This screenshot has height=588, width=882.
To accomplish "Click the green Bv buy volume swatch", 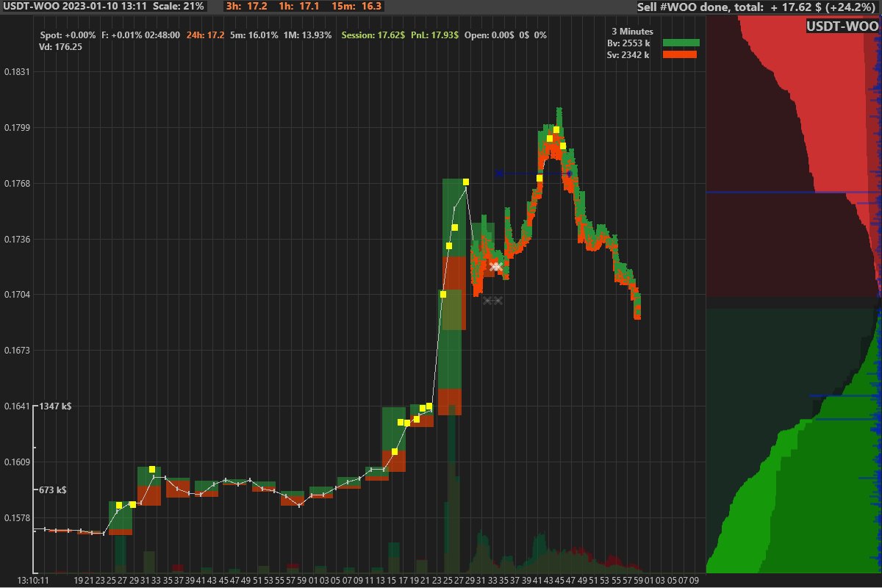I will coord(681,43).
